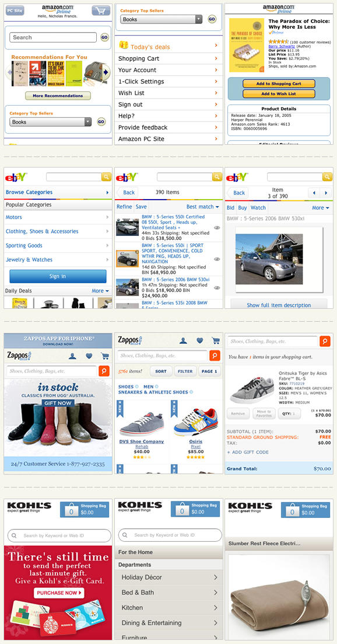Toggle watch eye on 2006 BMW 530xi listing

(217, 287)
